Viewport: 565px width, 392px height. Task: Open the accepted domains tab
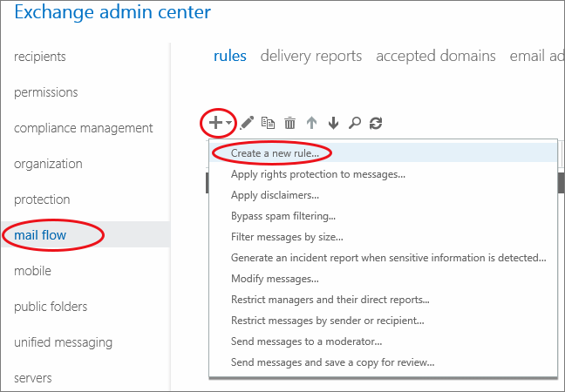coord(435,56)
